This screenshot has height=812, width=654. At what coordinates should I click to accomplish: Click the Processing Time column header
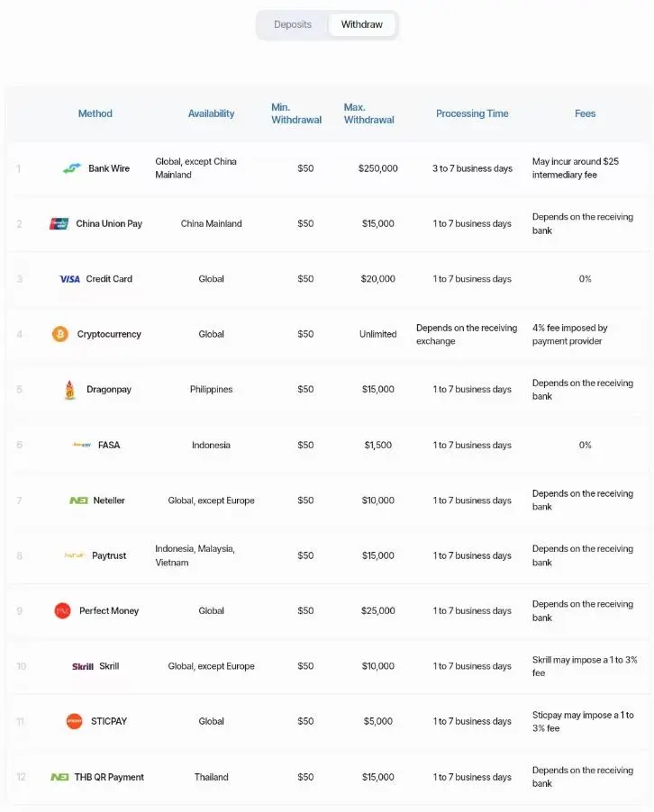(x=472, y=113)
